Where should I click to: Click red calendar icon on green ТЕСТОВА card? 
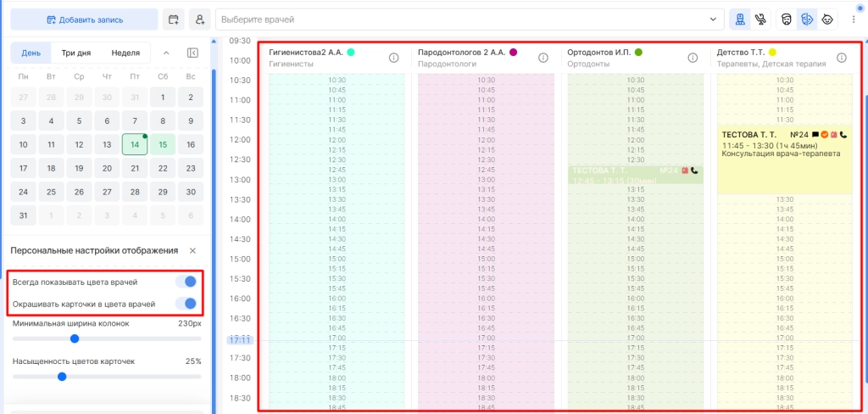pos(685,171)
